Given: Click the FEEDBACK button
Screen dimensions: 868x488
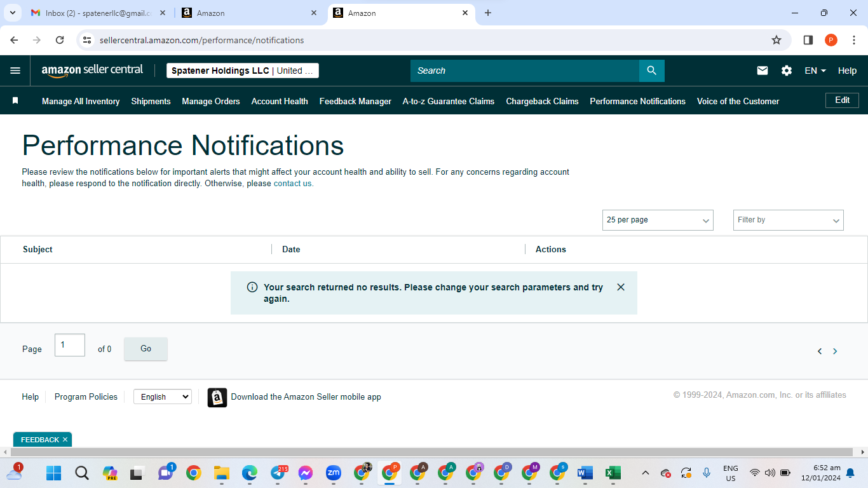Looking at the screenshot, I should tap(39, 440).
